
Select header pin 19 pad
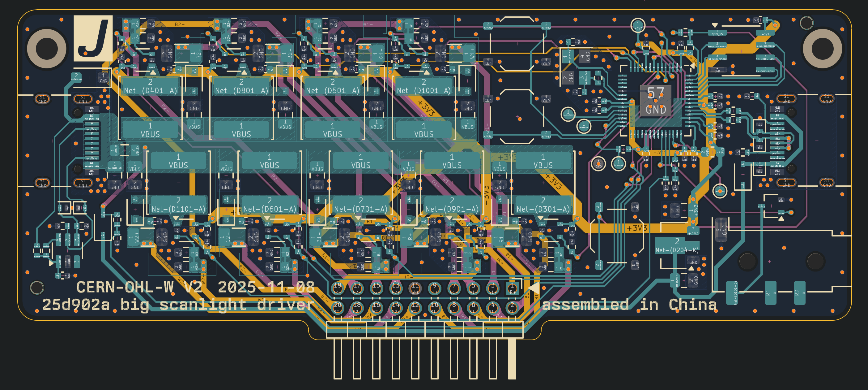pyautogui.click(x=337, y=288)
